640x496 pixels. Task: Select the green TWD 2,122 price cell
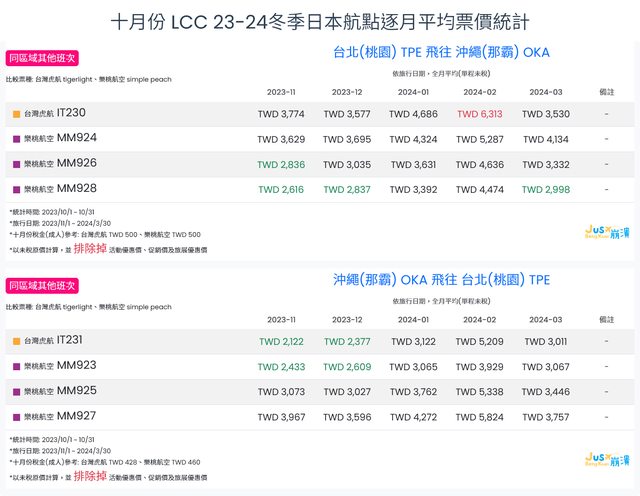tap(281, 342)
